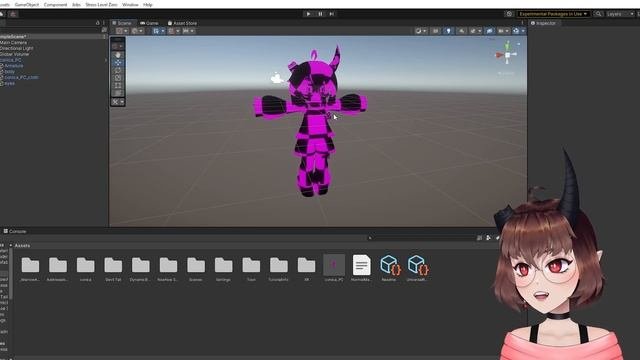Select Directional Light in Hierarchy
The width and height of the screenshot is (640, 360).
click(x=17, y=48)
